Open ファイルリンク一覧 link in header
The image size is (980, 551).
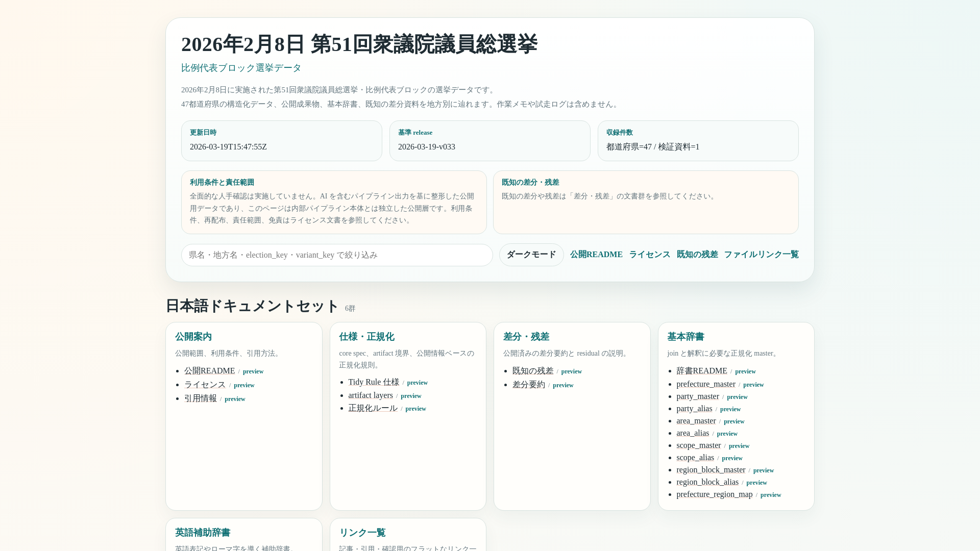[x=761, y=255]
